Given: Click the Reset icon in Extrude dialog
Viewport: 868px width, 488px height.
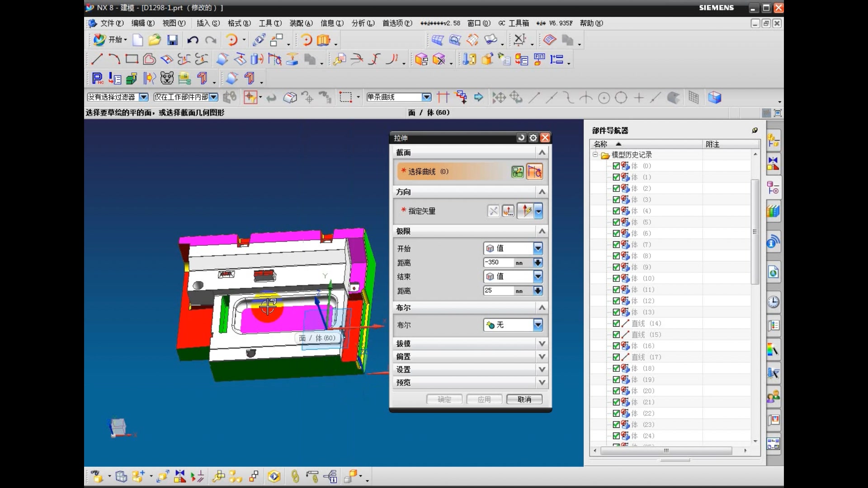Looking at the screenshot, I should [521, 138].
